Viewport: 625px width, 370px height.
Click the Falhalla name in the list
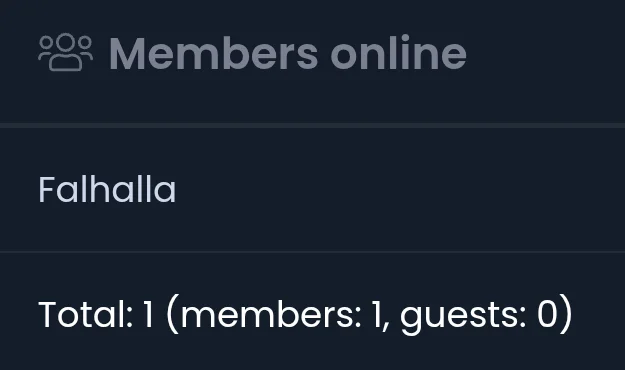click(107, 190)
